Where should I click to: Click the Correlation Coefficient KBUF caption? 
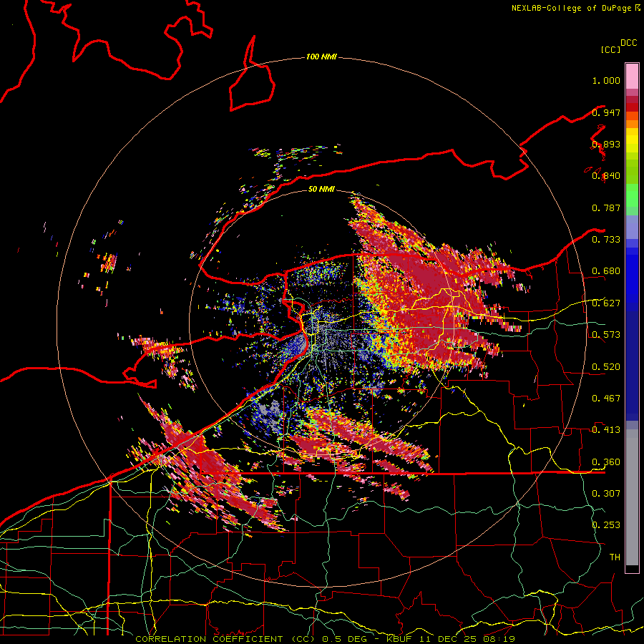click(x=325, y=639)
